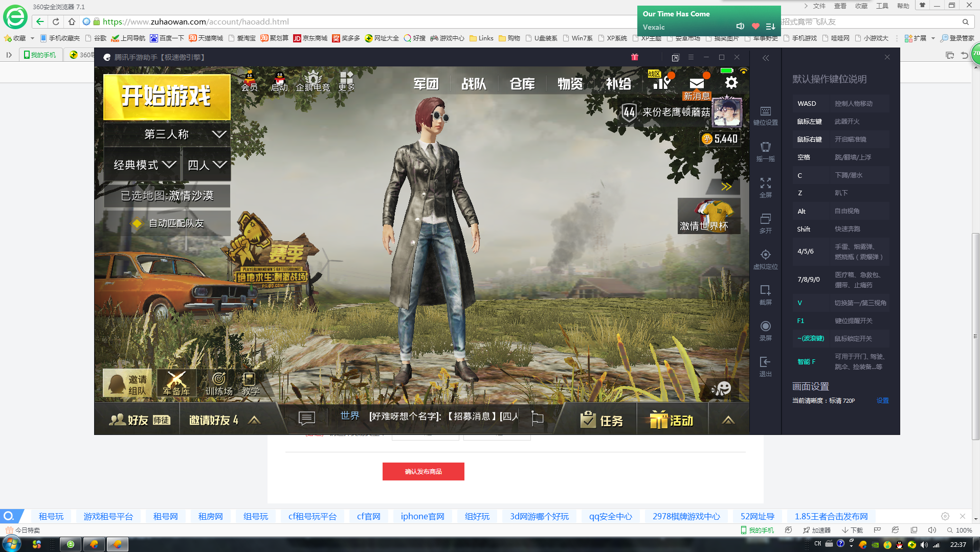The image size is (980, 552).
Task: Open the chat message bubble icon
Action: (x=306, y=419)
